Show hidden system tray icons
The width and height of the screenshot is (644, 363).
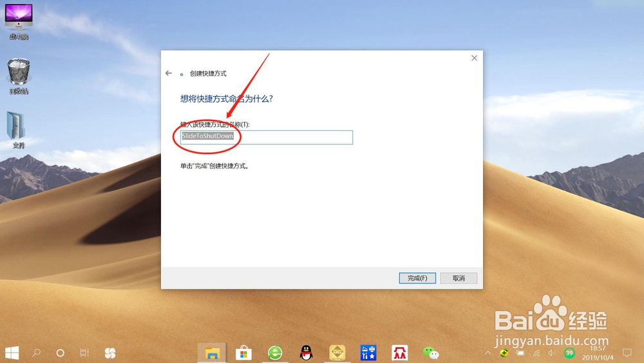pyautogui.click(x=488, y=353)
